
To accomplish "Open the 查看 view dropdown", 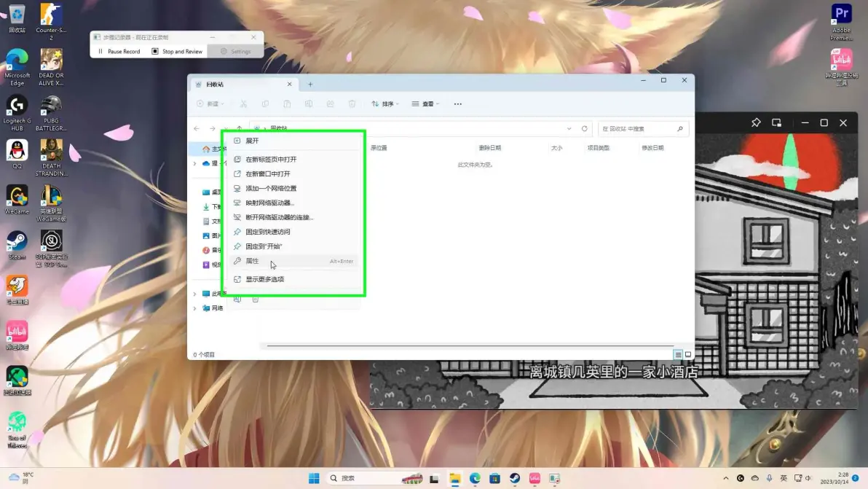I will pyautogui.click(x=425, y=103).
